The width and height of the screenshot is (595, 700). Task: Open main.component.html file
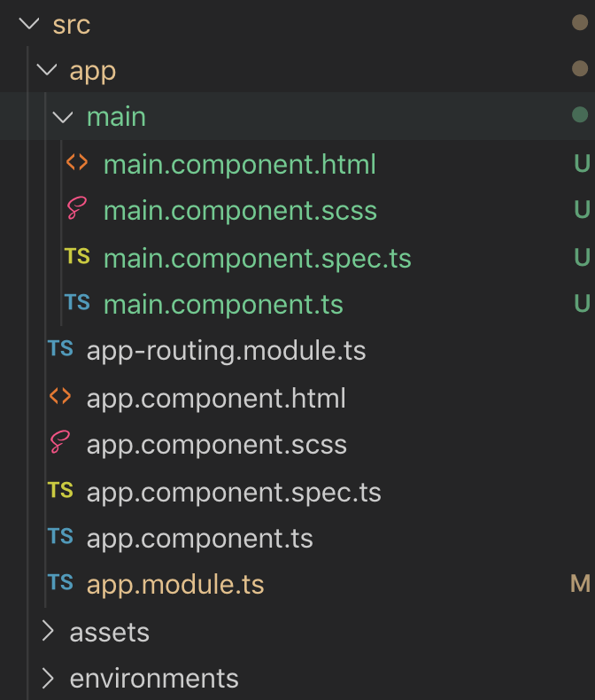(x=239, y=164)
